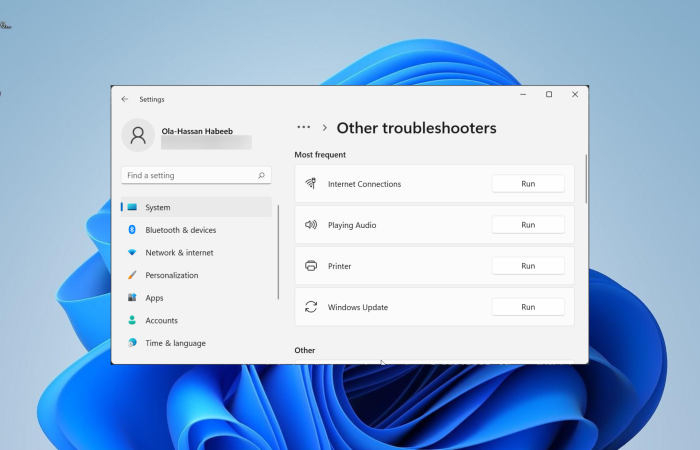700x450 pixels.
Task: Click the Windows Update label
Action: (358, 307)
